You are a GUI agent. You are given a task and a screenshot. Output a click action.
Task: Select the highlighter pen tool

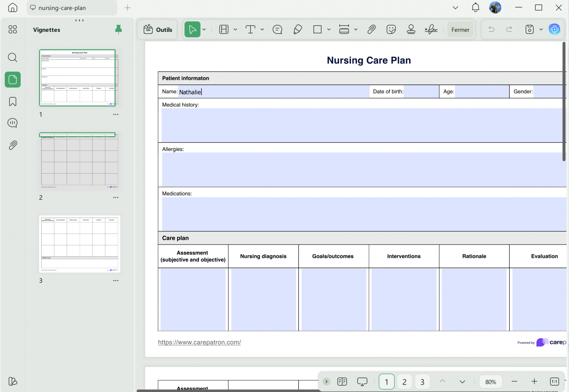point(297,30)
